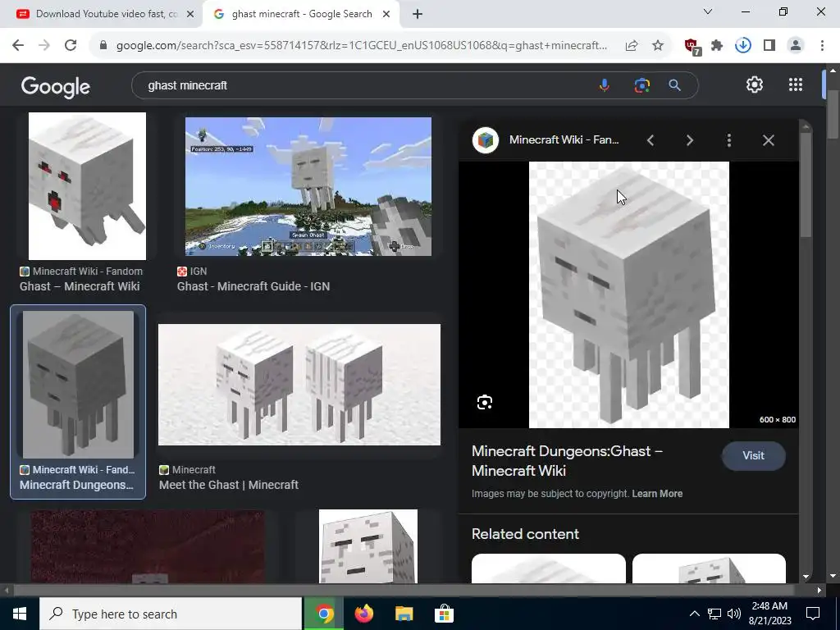Open File Explorer from taskbar
Screen dimensions: 840x630
coord(404,614)
